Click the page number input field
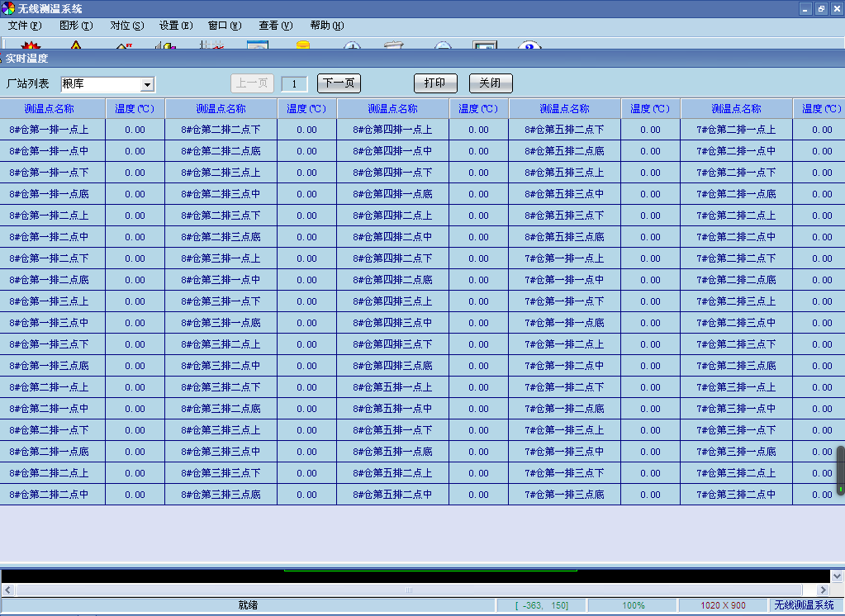Screen dimensions: 845x616 coord(294,84)
